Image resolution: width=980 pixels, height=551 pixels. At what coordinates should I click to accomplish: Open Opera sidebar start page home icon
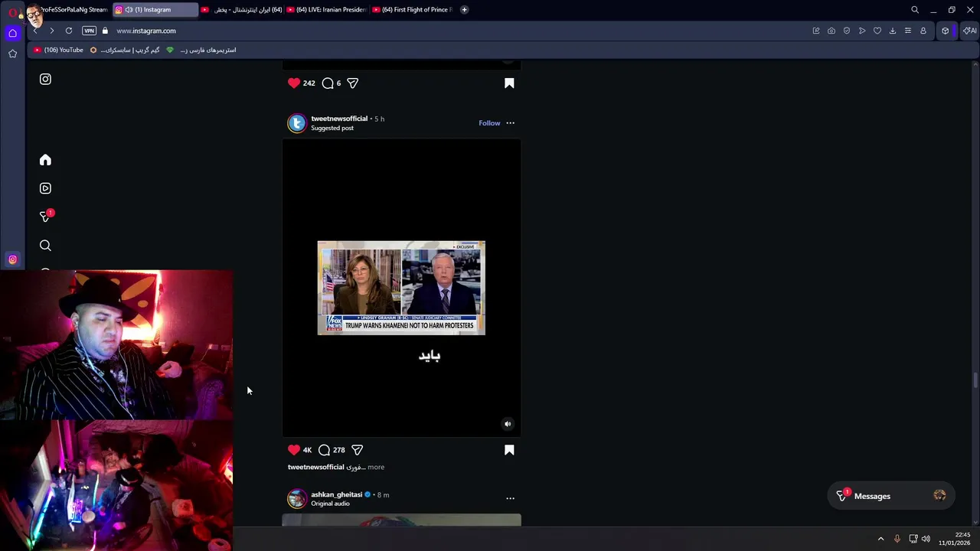[12, 33]
